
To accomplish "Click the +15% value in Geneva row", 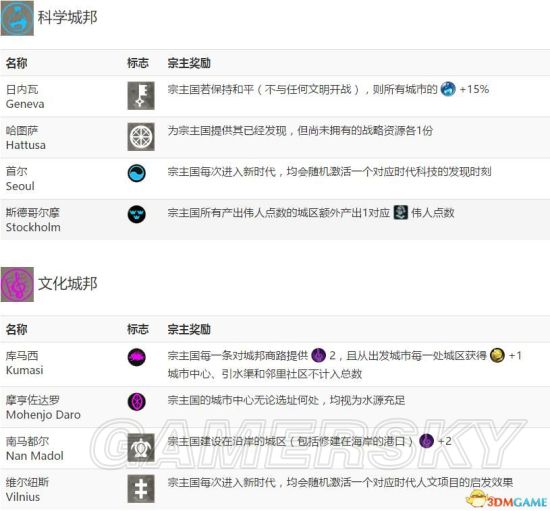I will point(474,89).
